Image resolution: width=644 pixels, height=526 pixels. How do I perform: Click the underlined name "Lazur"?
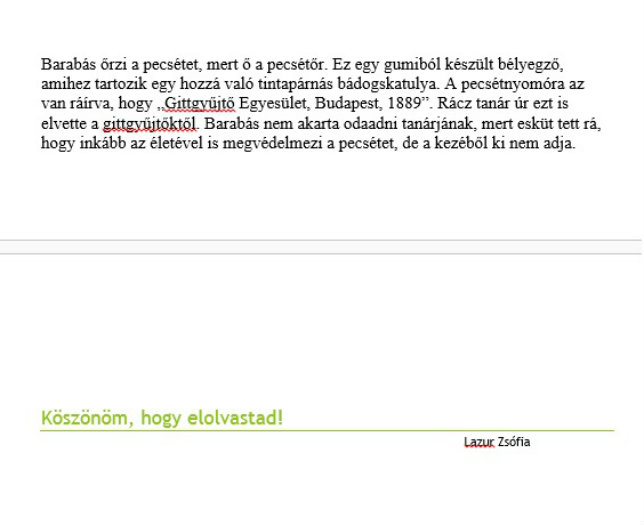click(x=479, y=442)
